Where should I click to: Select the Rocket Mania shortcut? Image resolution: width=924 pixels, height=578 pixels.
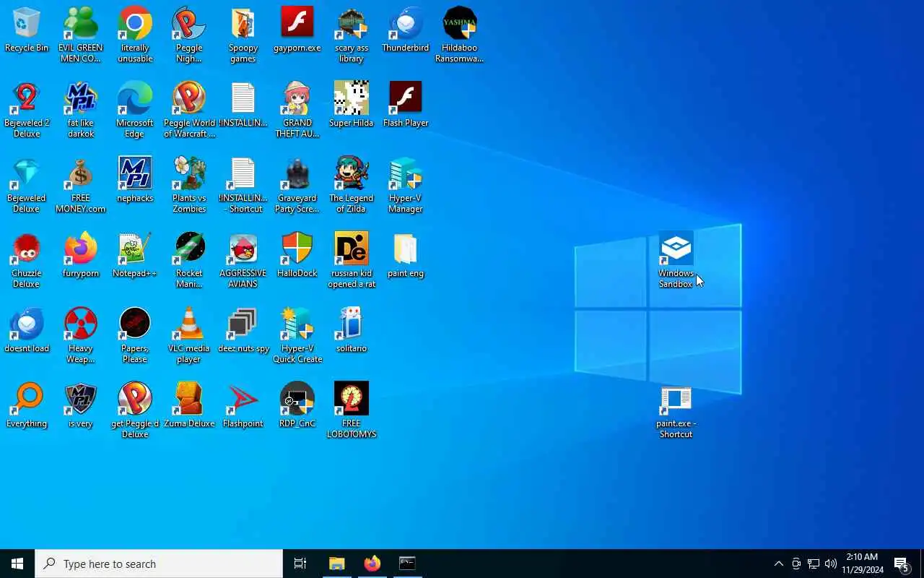189,260
